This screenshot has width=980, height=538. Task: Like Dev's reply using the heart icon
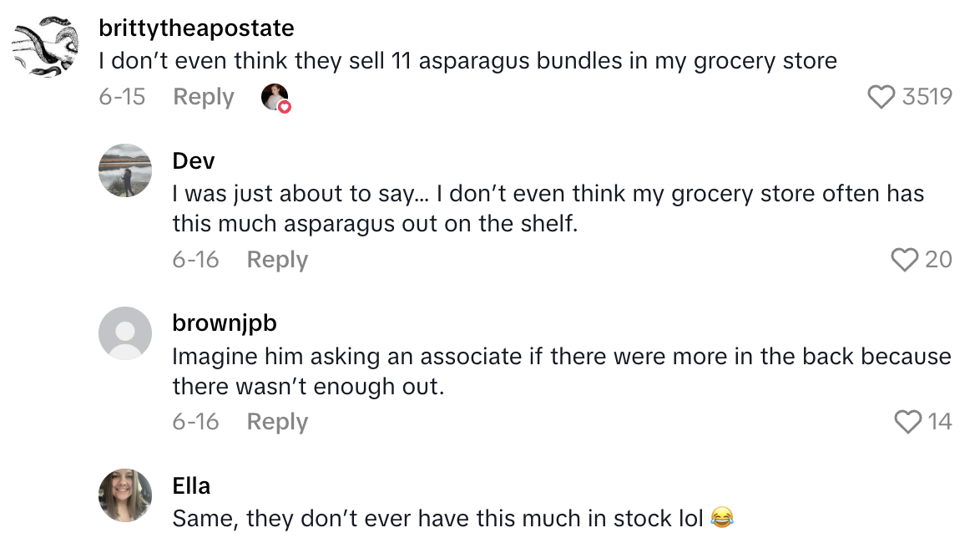(x=903, y=261)
